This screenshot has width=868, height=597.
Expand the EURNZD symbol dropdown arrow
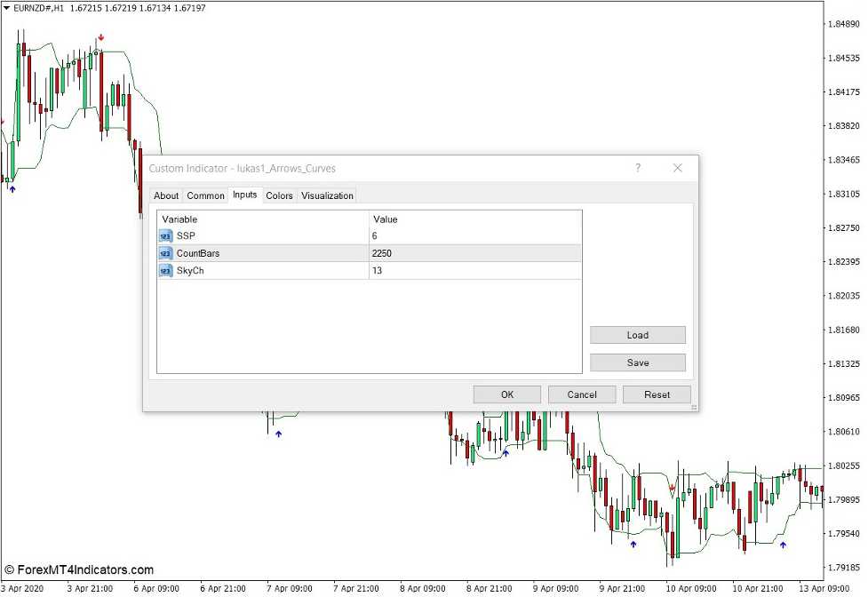point(7,8)
